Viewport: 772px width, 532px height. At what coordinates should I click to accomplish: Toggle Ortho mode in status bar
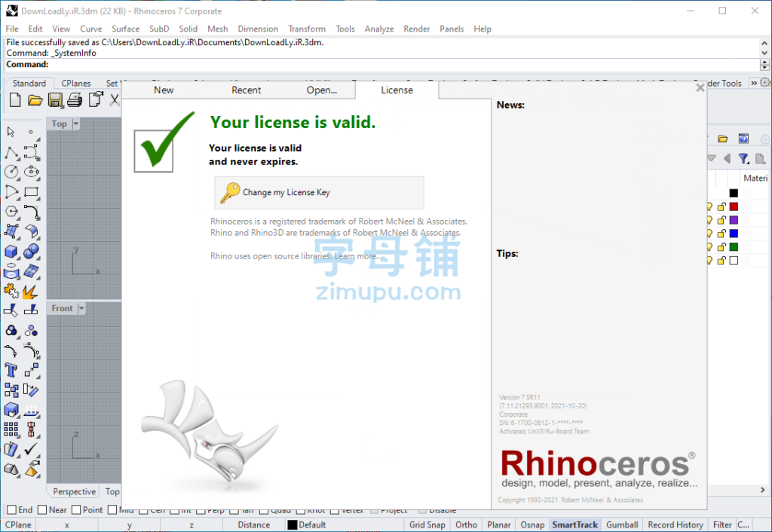466,524
